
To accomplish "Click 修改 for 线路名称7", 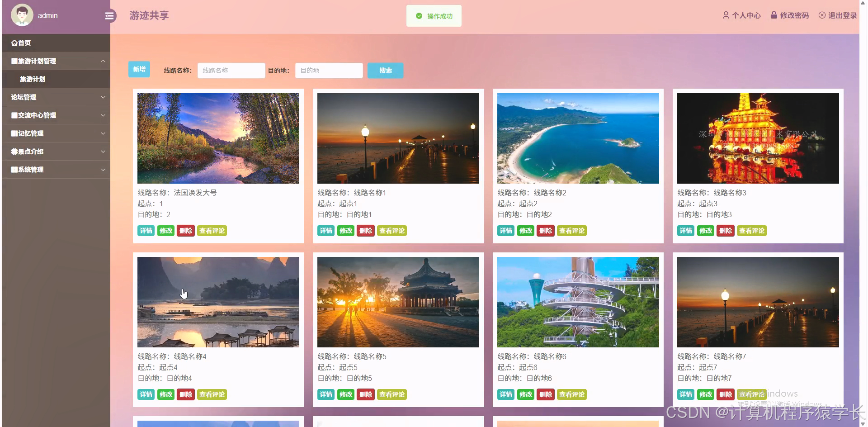I will click(x=706, y=394).
